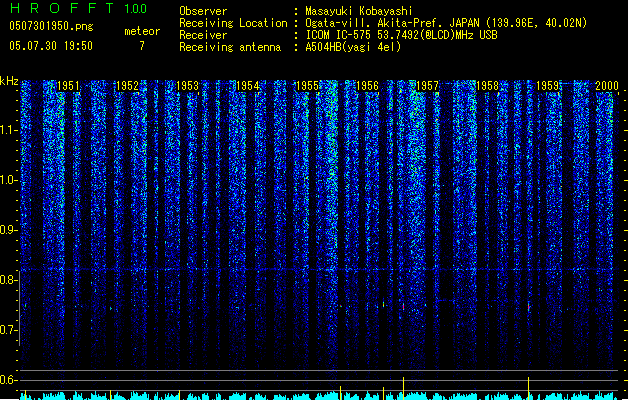Viewport: 629px width, 400px height.
Task: Click the date stamp 05.07.30 19:50
Action: coord(51,46)
